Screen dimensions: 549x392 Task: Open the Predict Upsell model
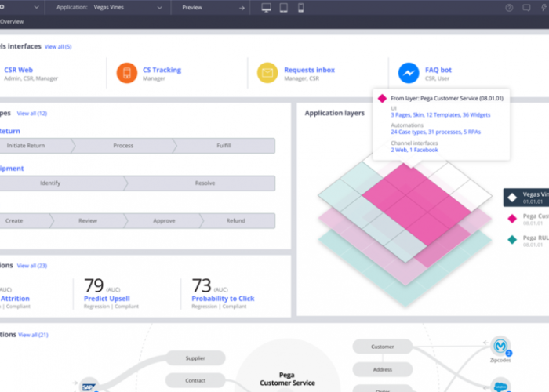coord(107,299)
